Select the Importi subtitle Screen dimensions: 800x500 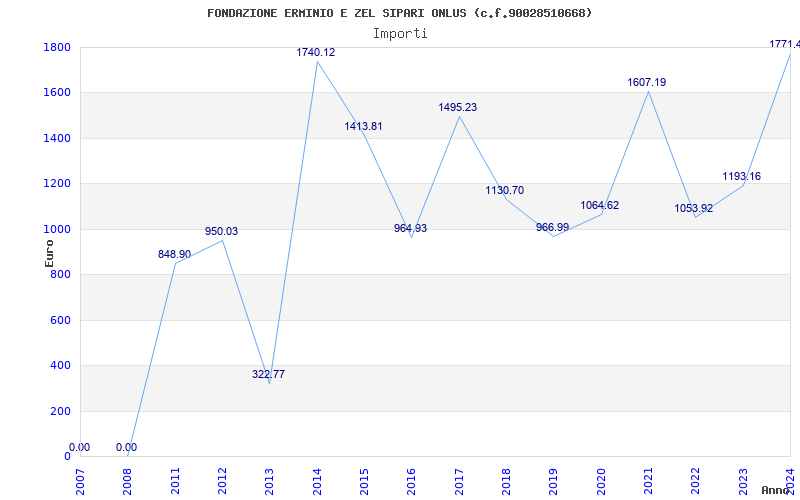coord(400,34)
